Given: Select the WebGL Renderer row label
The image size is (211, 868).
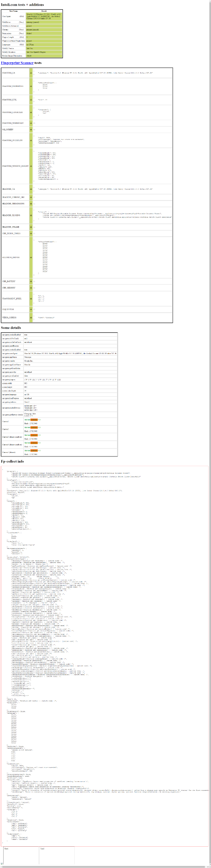Looking at the screenshot, I should [9, 52].
